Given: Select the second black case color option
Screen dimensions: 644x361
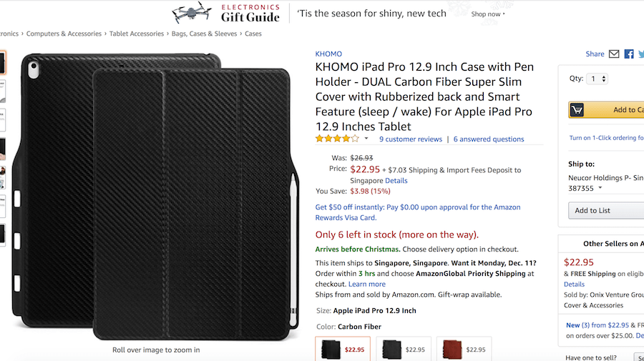Looking at the screenshot, I should pyautogui.click(x=404, y=349).
